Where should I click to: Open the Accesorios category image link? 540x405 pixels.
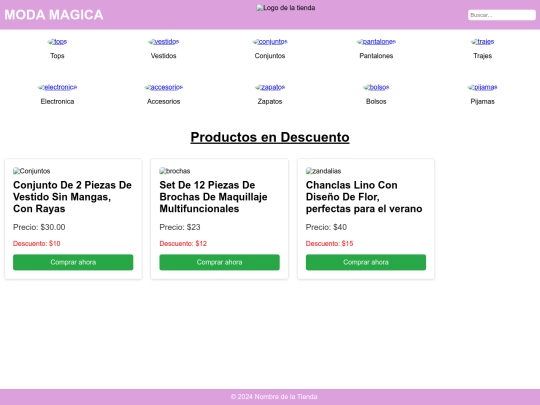(x=164, y=87)
